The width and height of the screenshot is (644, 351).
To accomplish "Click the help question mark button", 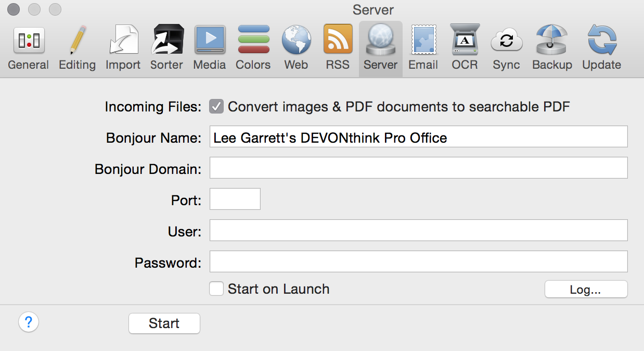I will (x=29, y=322).
